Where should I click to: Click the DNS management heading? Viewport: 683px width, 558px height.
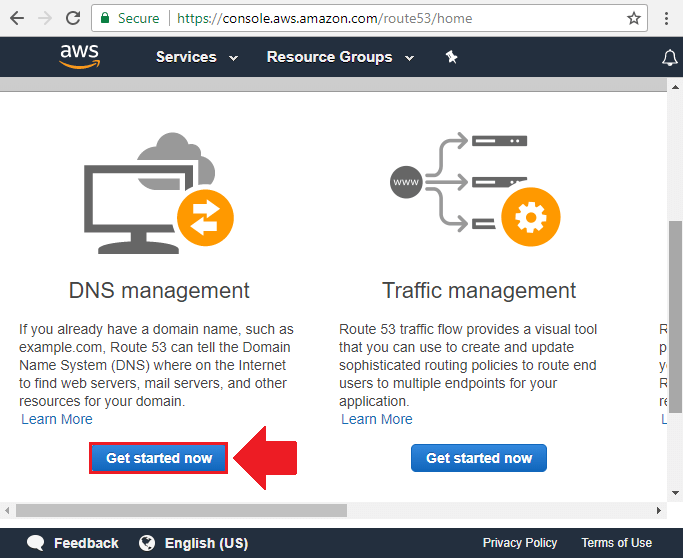tap(159, 291)
